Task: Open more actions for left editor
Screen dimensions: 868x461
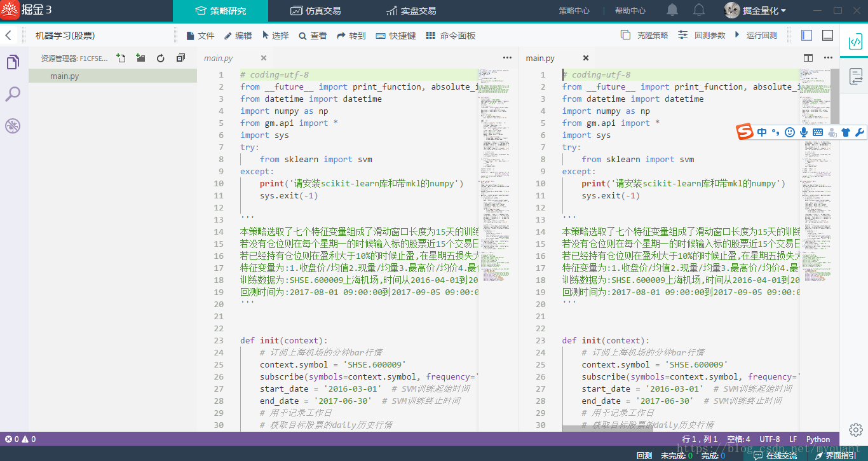Action: pos(507,58)
